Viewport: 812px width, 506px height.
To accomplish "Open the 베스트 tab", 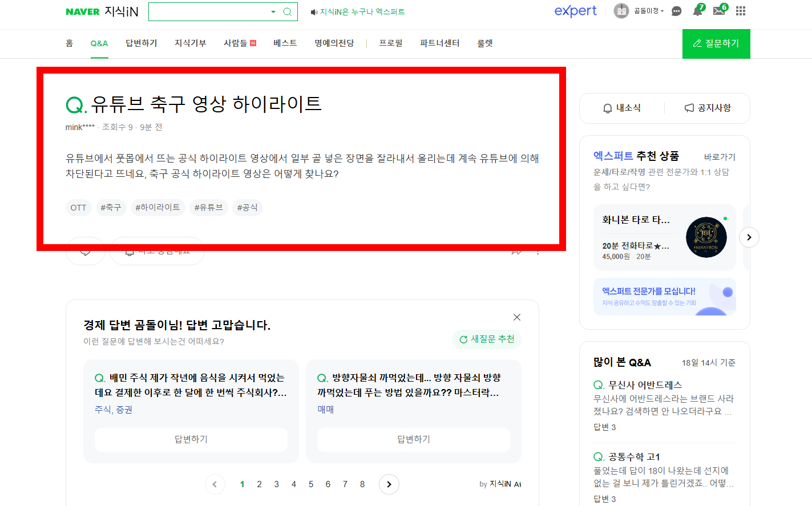I will 285,43.
